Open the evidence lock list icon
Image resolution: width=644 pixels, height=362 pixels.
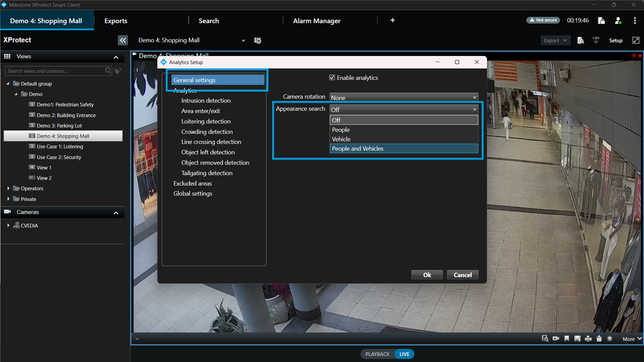tap(601, 20)
